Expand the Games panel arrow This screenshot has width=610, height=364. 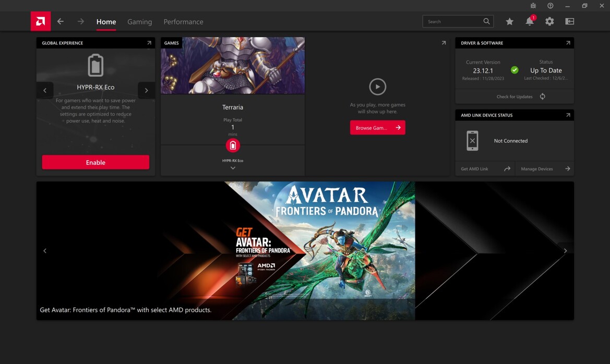(444, 43)
